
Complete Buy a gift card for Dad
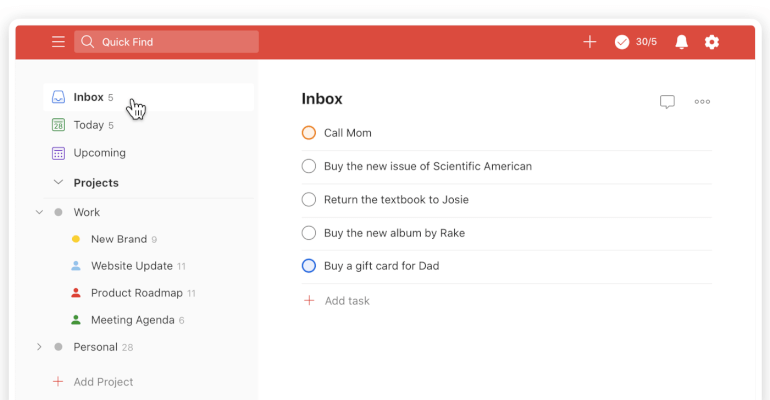click(309, 266)
